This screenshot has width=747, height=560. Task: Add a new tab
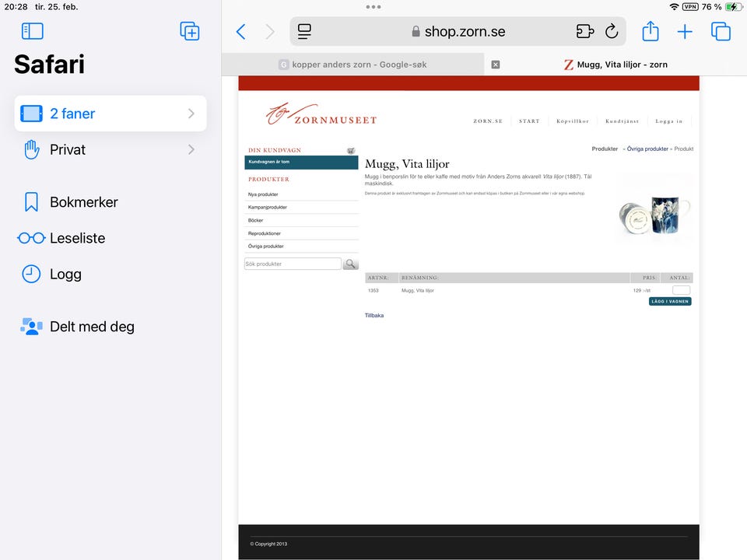(x=685, y=32)
